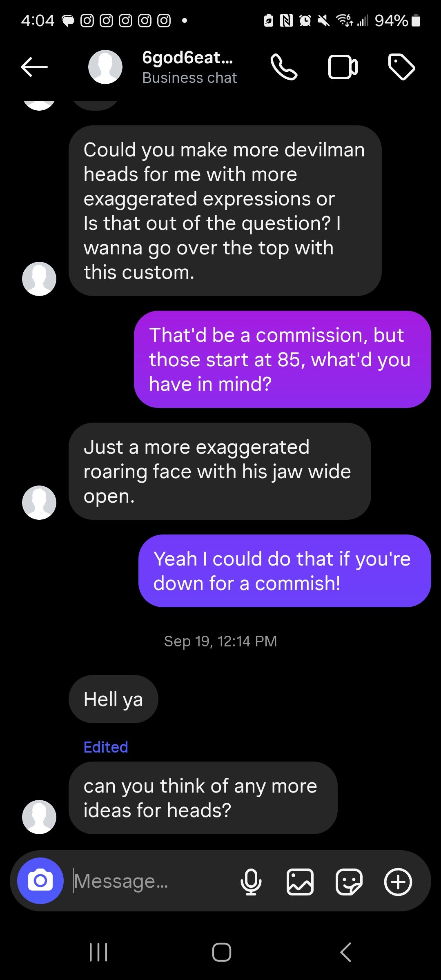
Task: Open the camera button in message bar
Action: coord(40,881)
